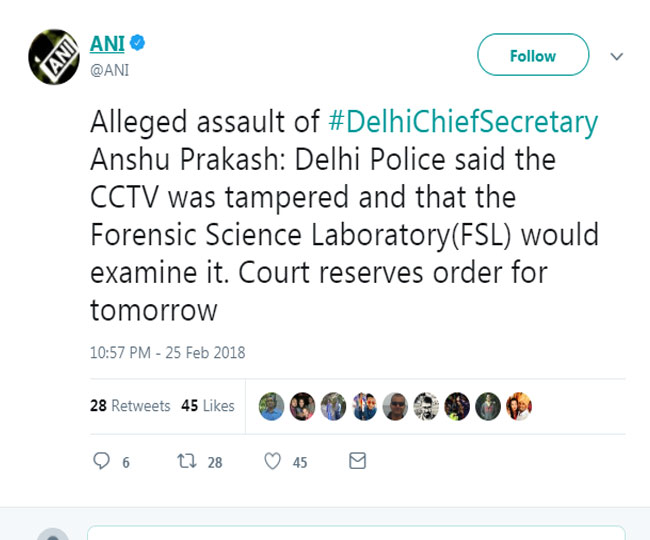The image size is (650, 540).
Task: Expand the tweet options chevron
Action: click(x=617, y=56)
